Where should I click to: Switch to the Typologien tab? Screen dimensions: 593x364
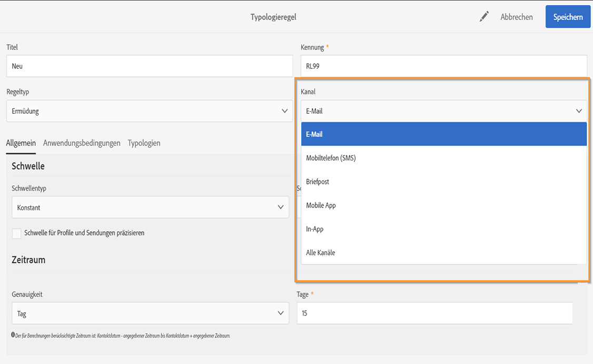(x=144, y=143)
